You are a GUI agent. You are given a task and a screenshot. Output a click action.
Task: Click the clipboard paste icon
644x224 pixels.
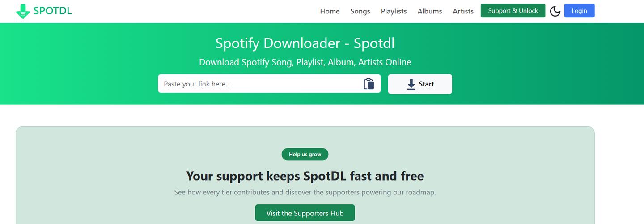point(369,84)
